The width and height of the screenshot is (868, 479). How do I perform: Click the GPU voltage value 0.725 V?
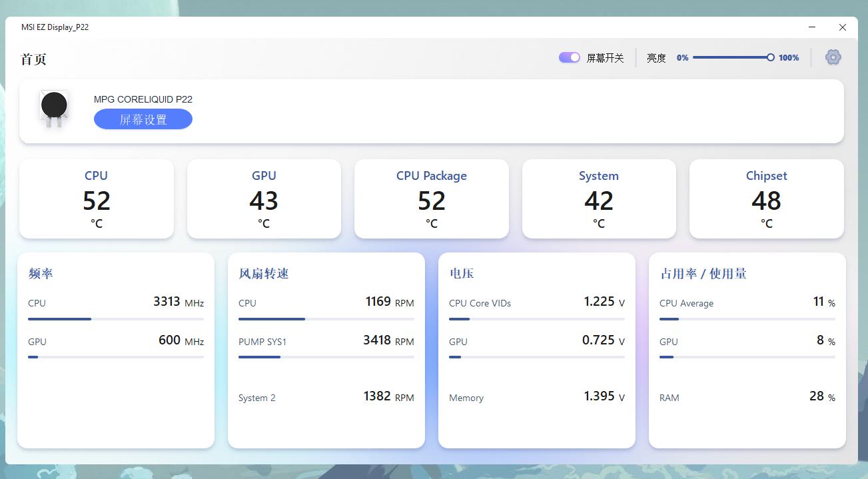[x=604, y=340]
